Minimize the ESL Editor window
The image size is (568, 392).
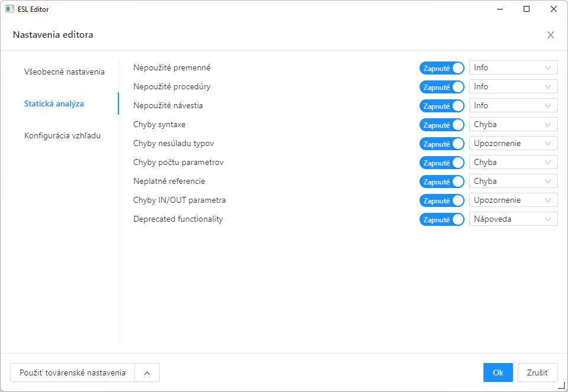pyautogui.click(x=499, y=9)
